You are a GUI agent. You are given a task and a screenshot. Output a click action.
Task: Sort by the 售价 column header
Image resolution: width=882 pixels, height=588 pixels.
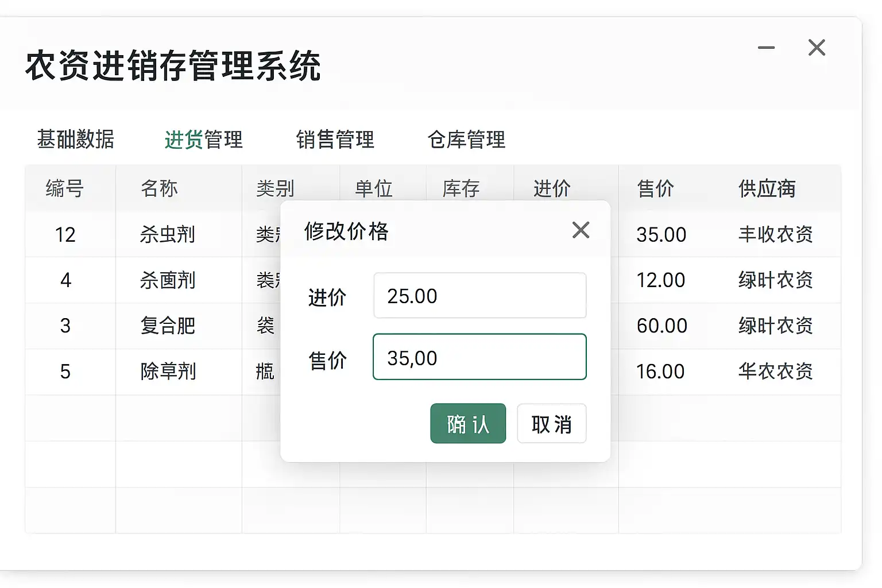coord(655,188)
